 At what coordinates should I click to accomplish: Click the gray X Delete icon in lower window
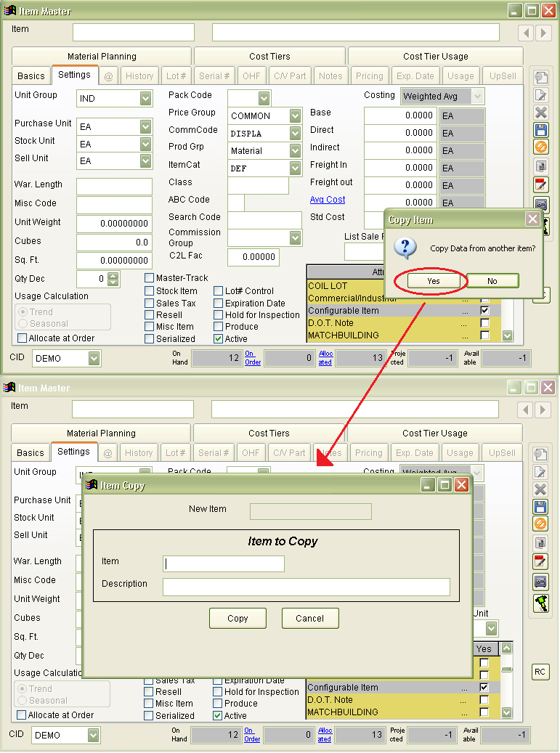(540, 489)
